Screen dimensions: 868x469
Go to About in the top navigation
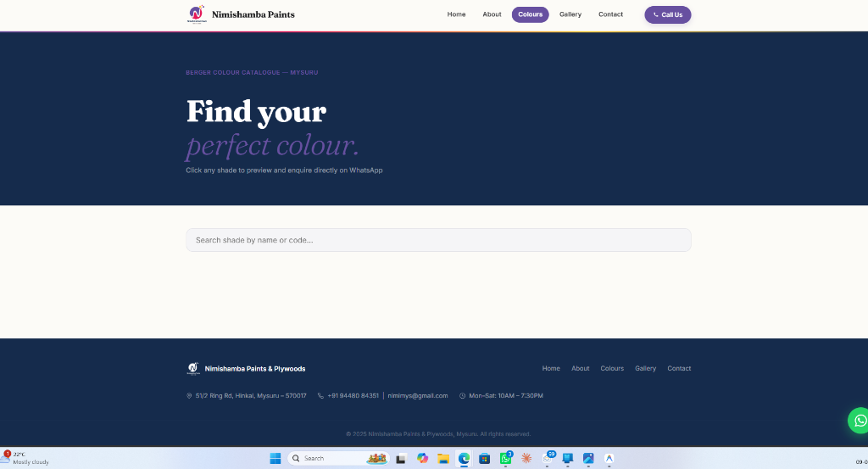coord(492,14)
